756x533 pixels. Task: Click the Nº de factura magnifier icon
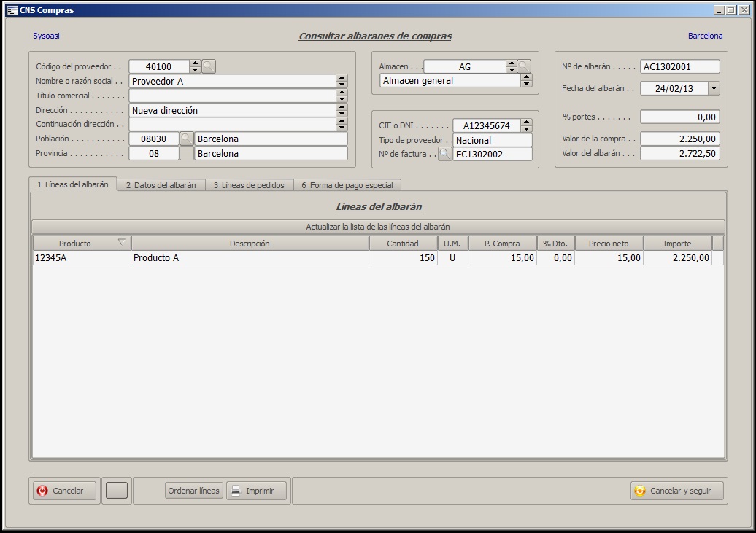[444, 155]
